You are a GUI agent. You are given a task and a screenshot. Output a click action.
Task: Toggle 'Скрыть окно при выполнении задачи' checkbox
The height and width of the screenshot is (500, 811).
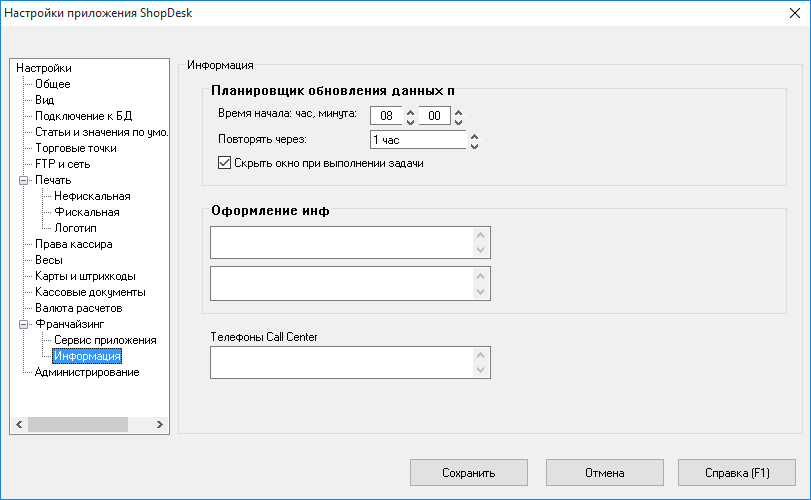point(224,163)
